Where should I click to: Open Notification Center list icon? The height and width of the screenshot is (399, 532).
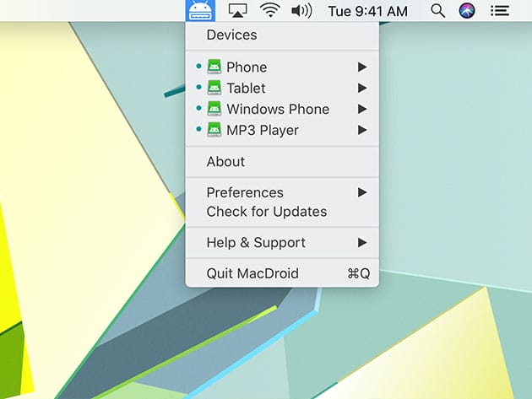point(500,11)
